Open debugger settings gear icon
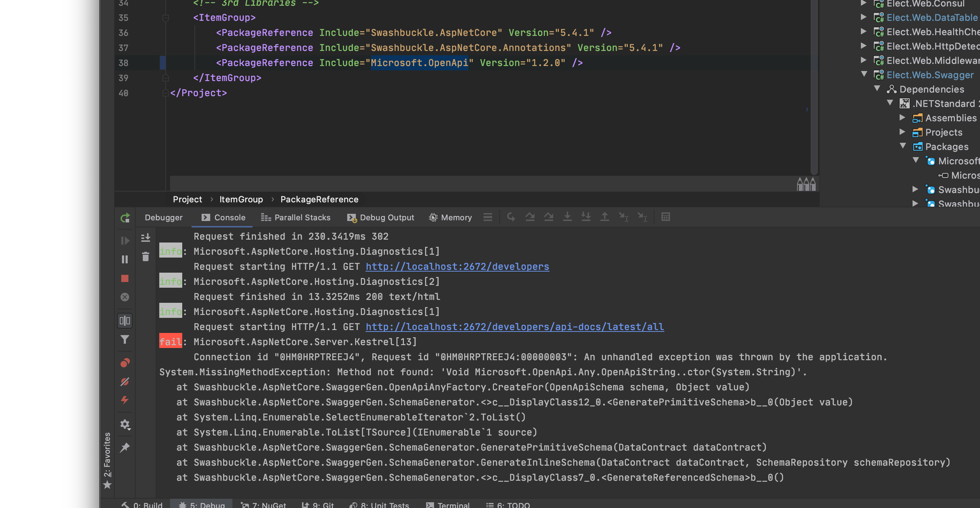980x508 pixels. coord(125,424)
